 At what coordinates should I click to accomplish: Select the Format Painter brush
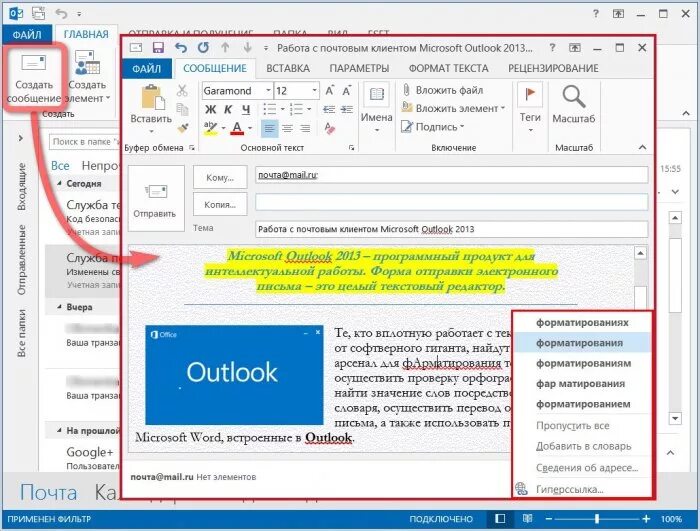(x=182, y=128)
